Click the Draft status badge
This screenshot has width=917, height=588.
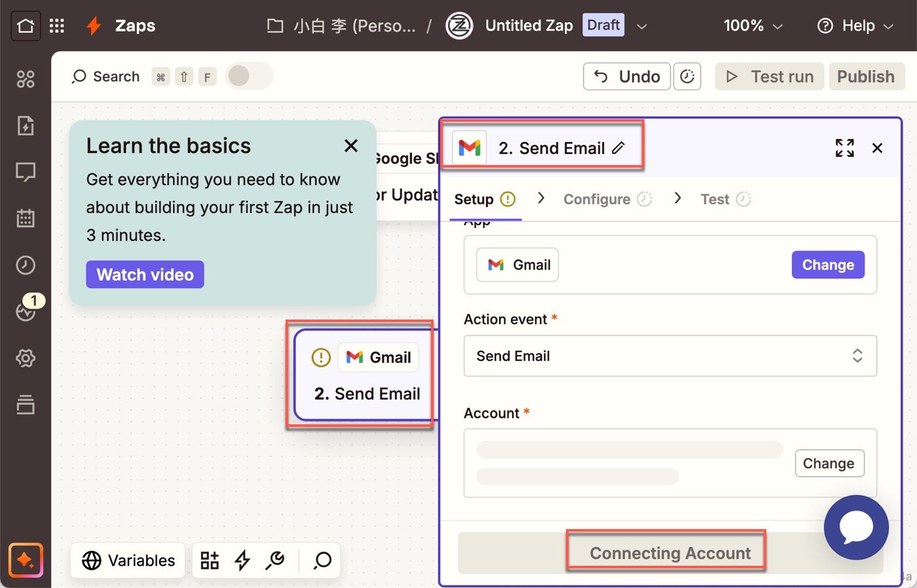point(603,25)
